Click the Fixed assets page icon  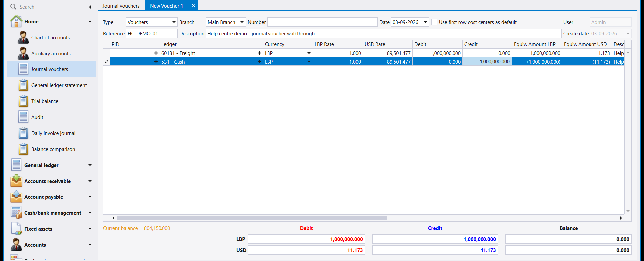click(x=16, y=229)
